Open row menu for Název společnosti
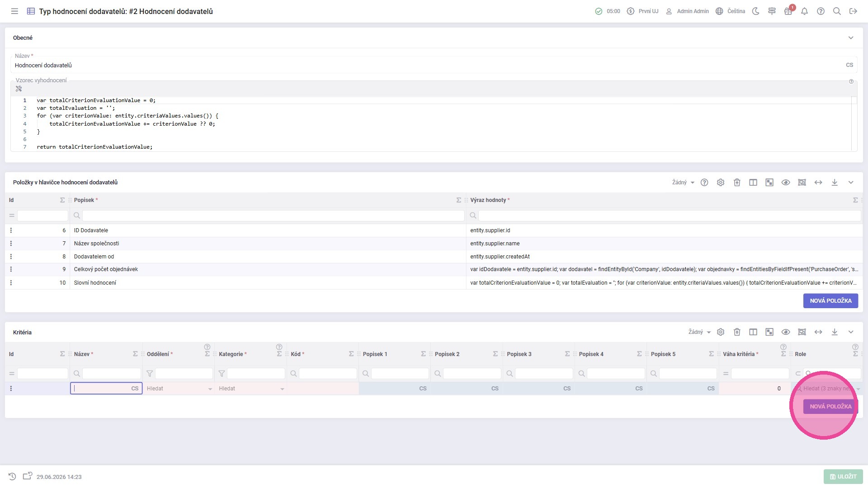The image size is (868, 488). pos(11,244)
